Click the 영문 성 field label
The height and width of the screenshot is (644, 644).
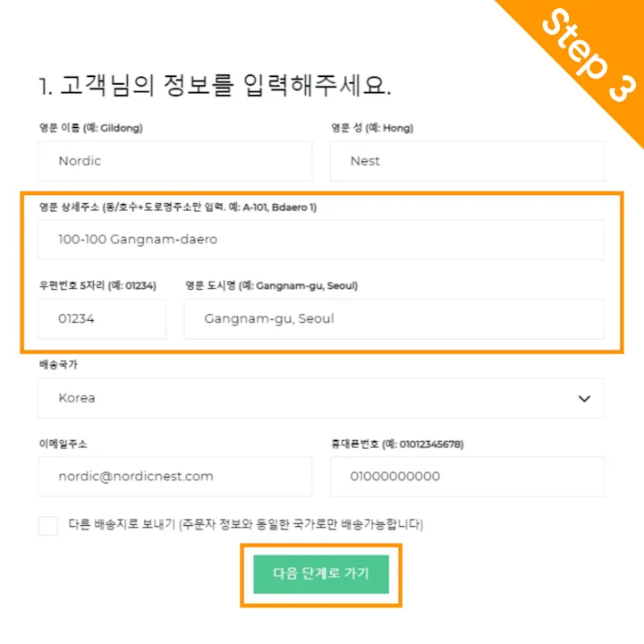(x=372, y=128)
